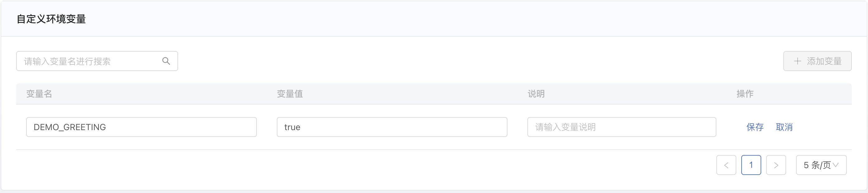Click the DEMO_GREETING variable name field
This screenshot has width=868, height=193.
click(142, 127)
